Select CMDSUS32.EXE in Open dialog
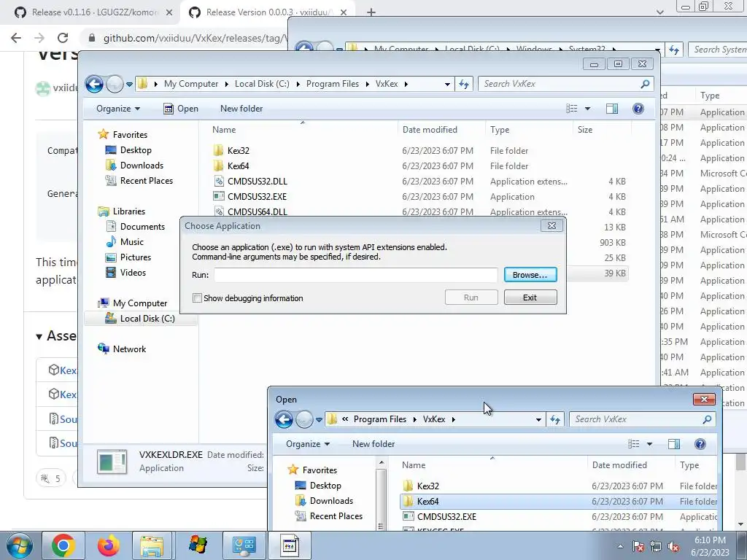The width and height of the screenshot is (747, 560). 446,517
